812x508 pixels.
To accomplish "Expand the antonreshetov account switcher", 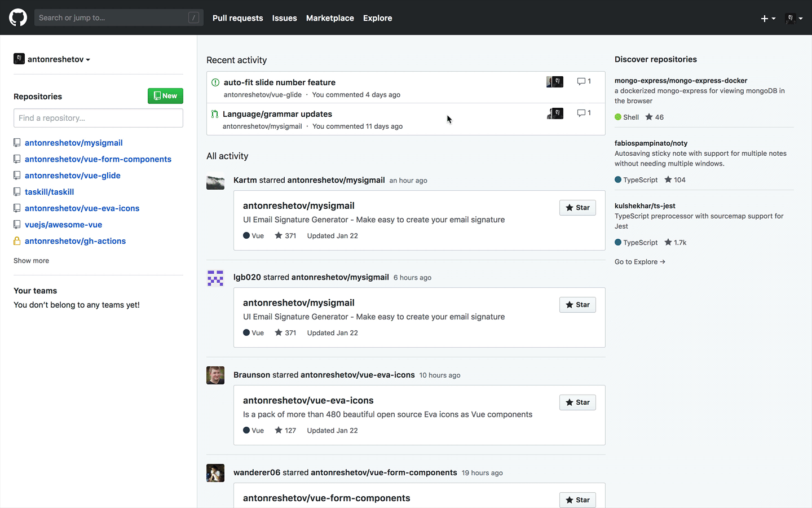I will (x=52, y=59).
